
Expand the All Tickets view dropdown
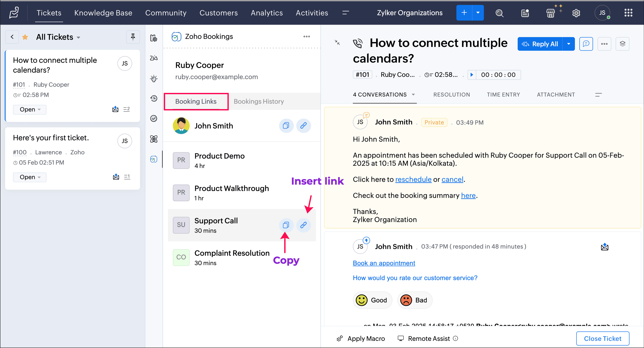coord(78,38)
